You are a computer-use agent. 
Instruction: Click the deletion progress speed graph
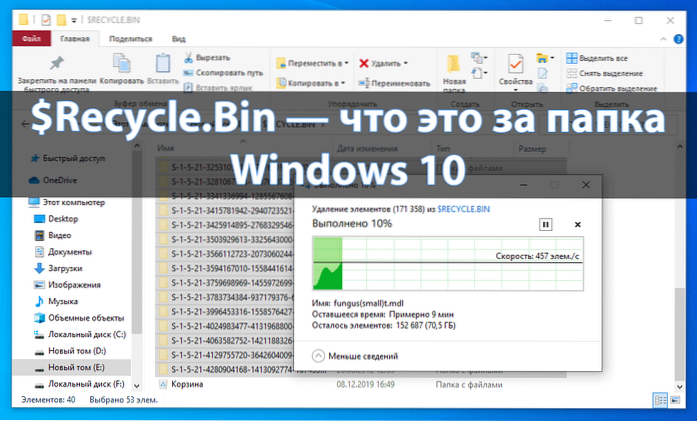448,264
